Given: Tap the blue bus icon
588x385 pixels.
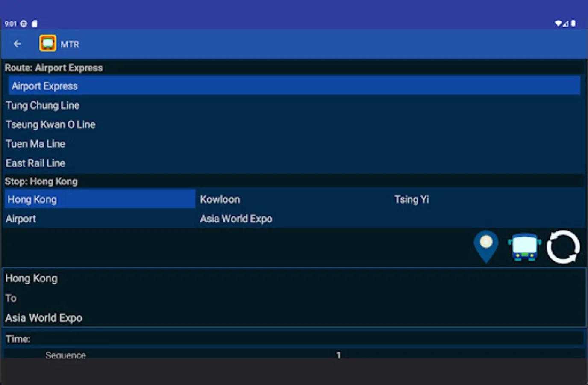Looking at the screenshot, I should coord(524,247).
